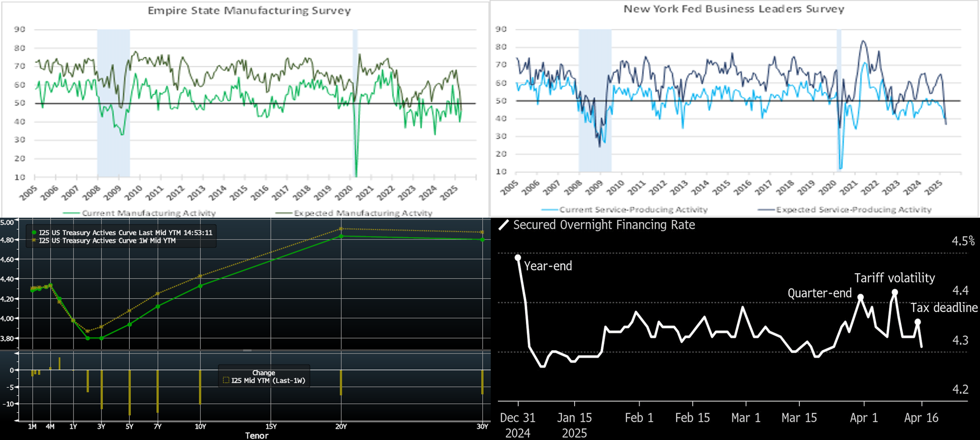This screenshot has width=980, height=440.
Task: Click the panel divider handle between curve and change charts
Action: [x=247, y=350]
